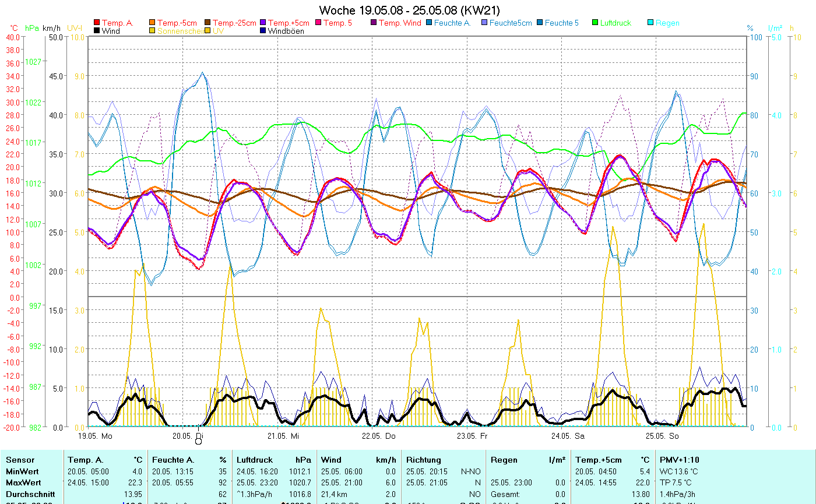Click the Sonnenschein legend label
Screen dimensions: 816x504
180,31
